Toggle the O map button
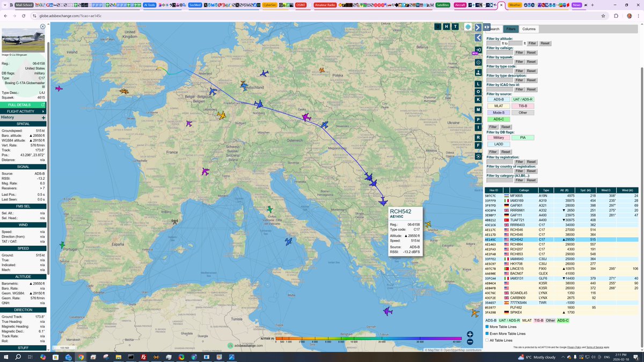Screen dimensions: 644x362 coord(478,92)
